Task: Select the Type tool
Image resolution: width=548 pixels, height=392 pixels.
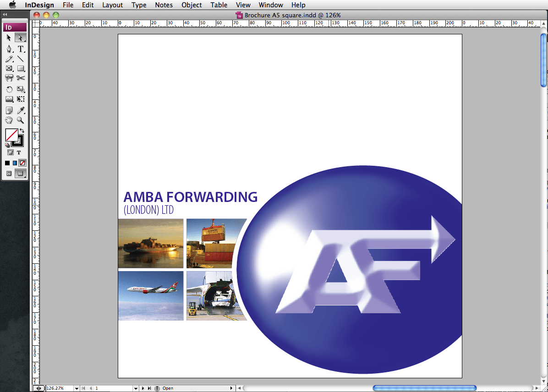Action: pos(21,49)
